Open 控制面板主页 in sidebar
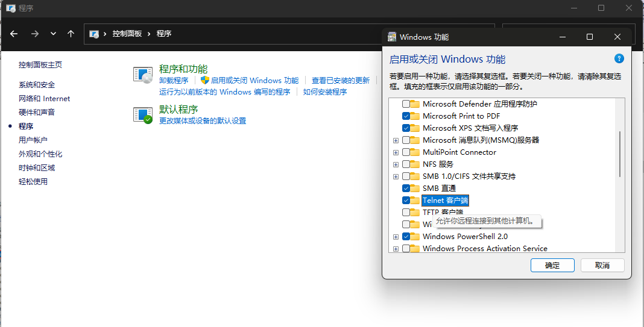644x327 pixels. [x=40, y=65]
